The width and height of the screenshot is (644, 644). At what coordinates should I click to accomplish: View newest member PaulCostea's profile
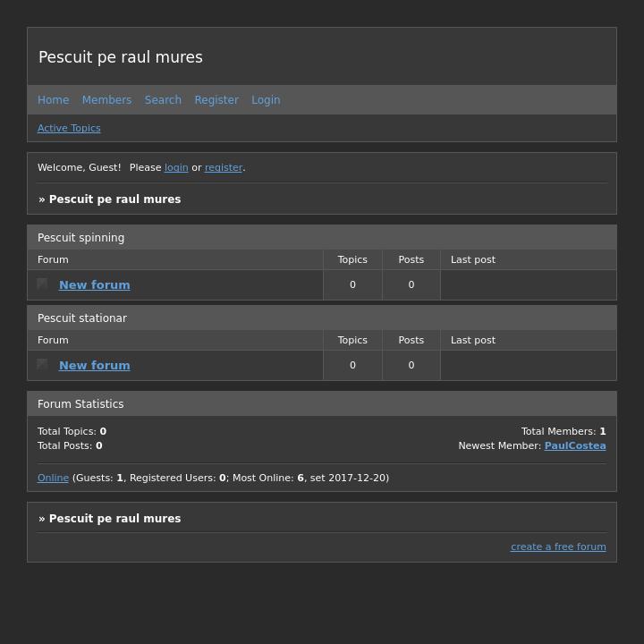click(575, 446)
